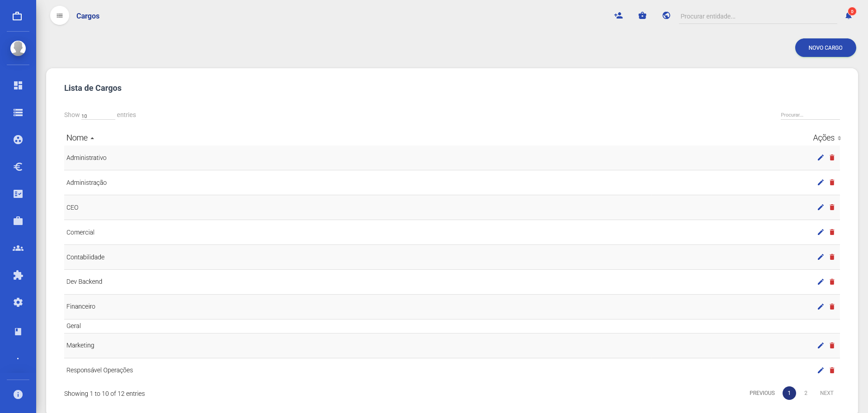
Task: Open the show entries count selector
Action: [x=98, y=116]
